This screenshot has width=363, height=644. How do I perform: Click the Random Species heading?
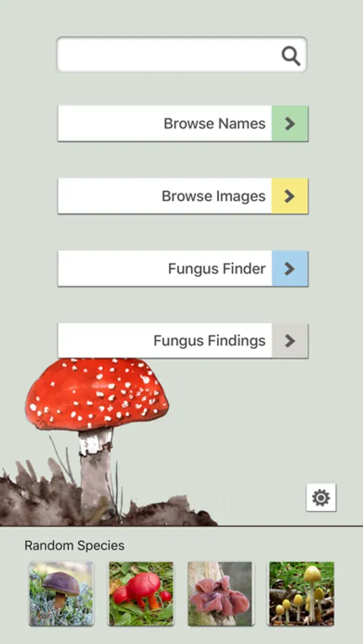pyautogui.click(x=74, y=545)
